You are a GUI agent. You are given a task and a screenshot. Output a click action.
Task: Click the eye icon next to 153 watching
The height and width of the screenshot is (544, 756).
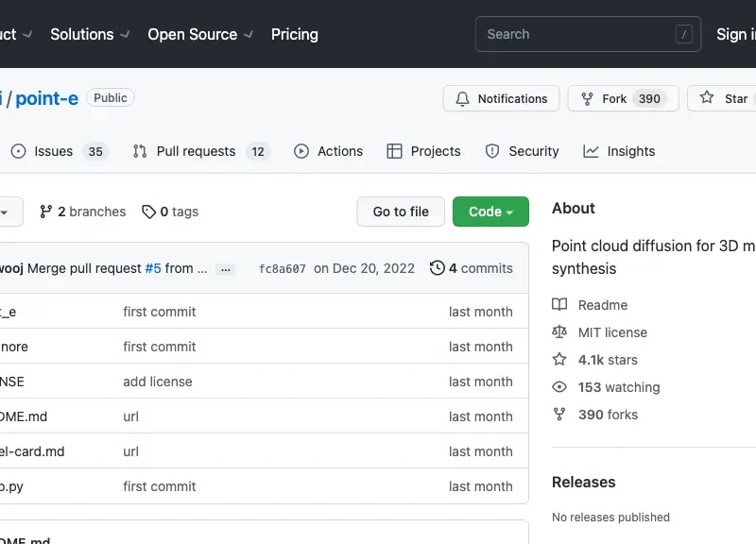[559, 387]
